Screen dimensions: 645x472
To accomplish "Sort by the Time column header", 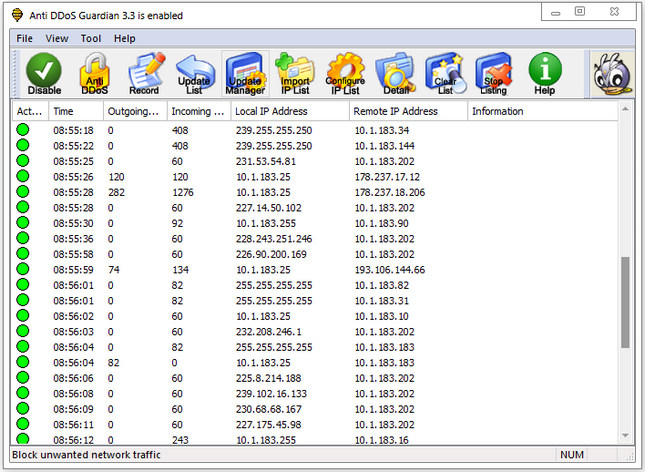I will 76,111.
